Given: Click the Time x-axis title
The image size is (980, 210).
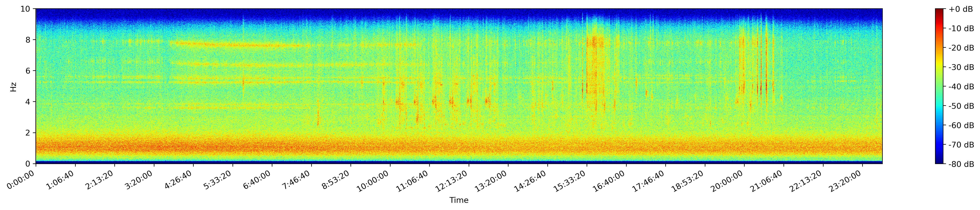Looking at the screenshot, I should 459,200.
